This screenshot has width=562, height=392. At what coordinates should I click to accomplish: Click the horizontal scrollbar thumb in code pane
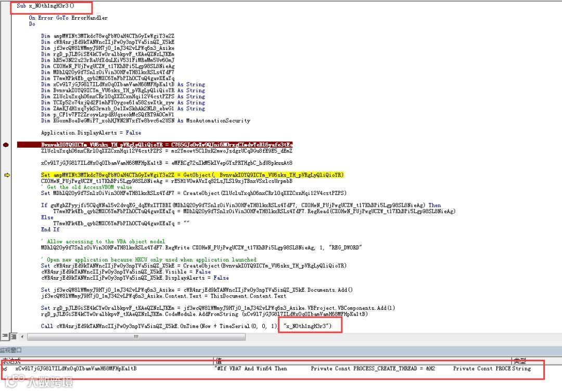(x=136, y=336)
